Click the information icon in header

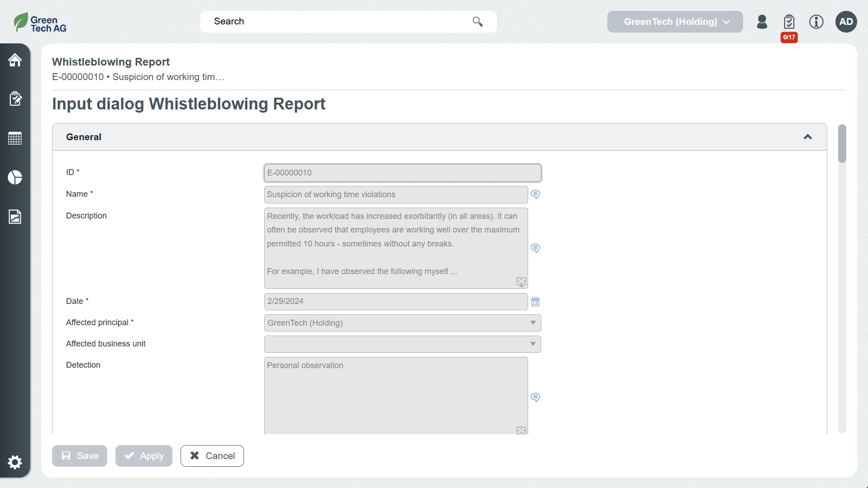click(816, 22)
